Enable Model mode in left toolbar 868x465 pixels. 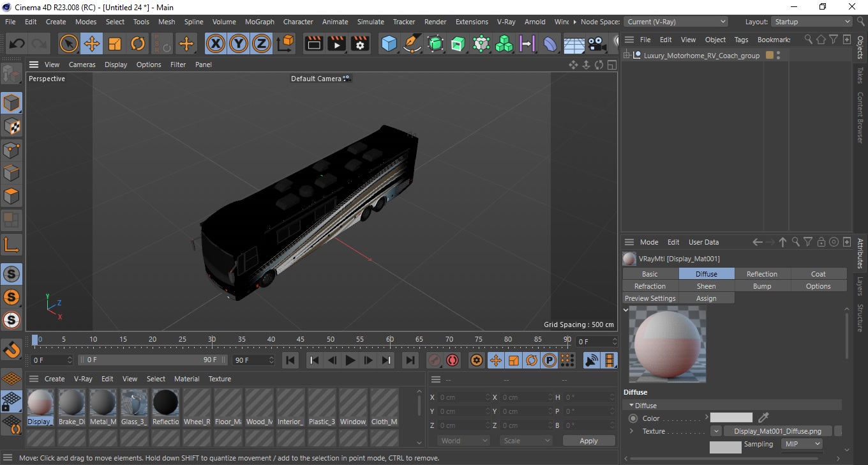[11, 103]
